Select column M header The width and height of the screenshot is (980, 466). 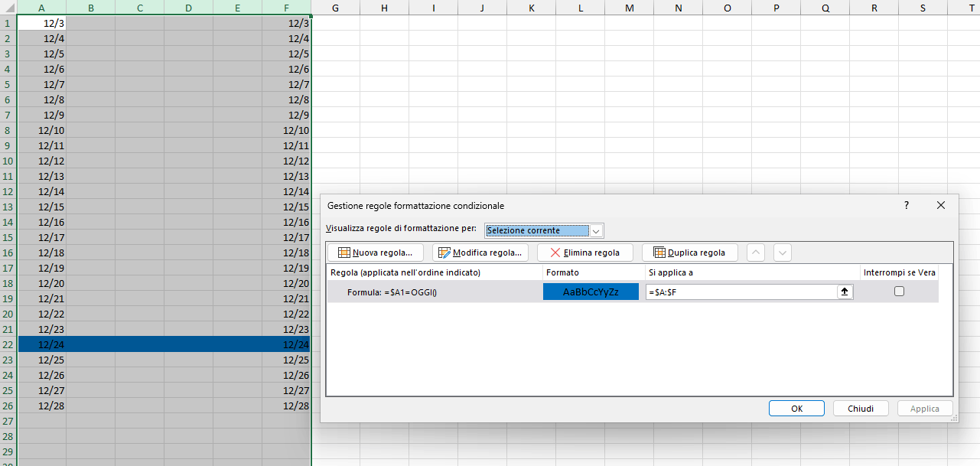629,8
